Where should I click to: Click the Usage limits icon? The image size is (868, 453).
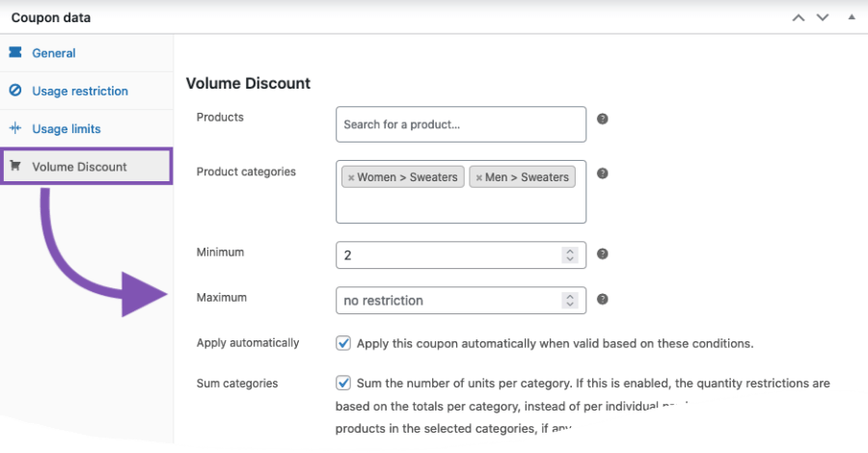15,128
